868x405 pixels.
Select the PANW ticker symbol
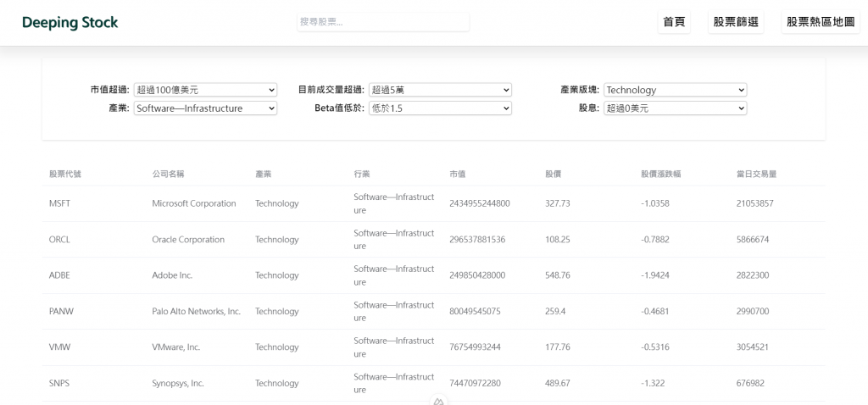(x=61, y=312)
